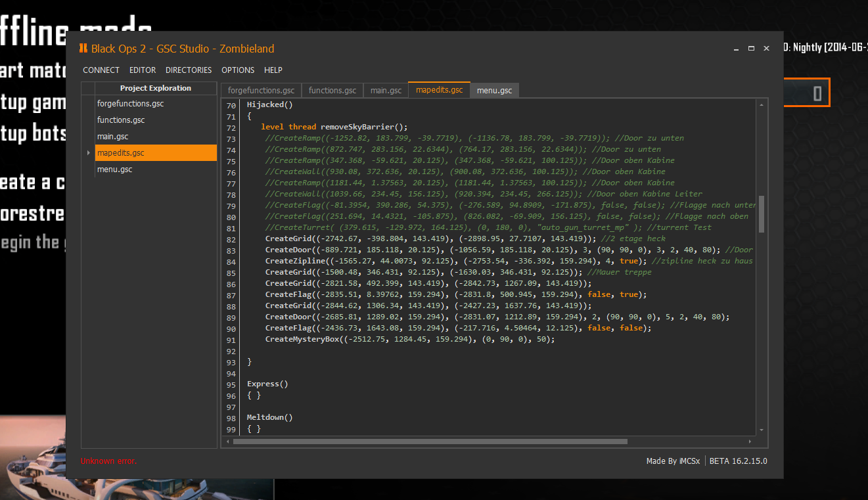Switch to the forgefunctions.gsc tab
This screenshot has width=868, height=500.
pos(261,91)
